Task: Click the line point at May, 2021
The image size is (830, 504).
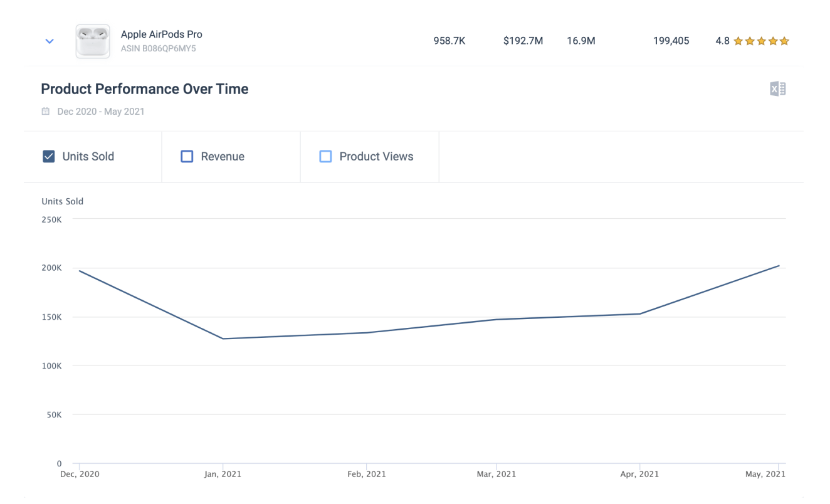Action: click(779, 266)
